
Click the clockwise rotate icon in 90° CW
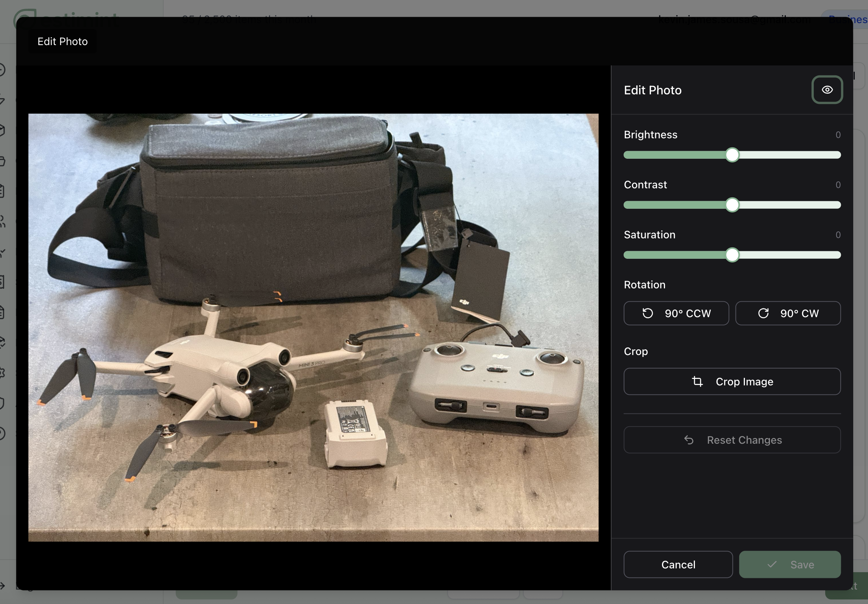tap(764, 313)
